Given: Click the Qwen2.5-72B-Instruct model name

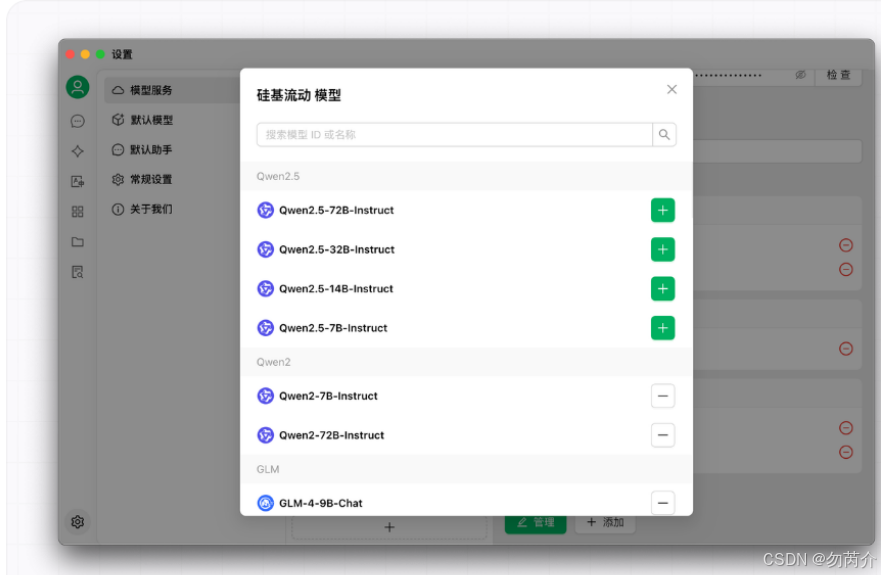Looking at the screenshot, I should point(337,210).
